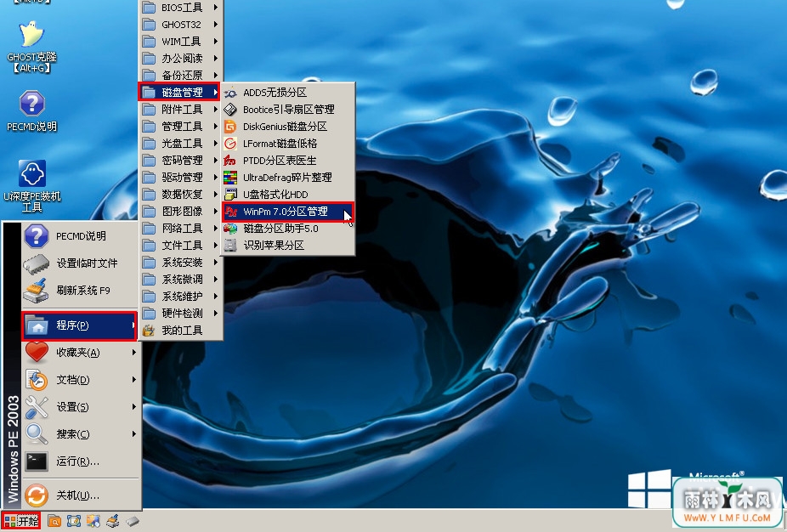The height and width of the screenshot is (532, 787).
Task: Expand the GHOST32 submenu arrow
Action: tap(215, 24)
